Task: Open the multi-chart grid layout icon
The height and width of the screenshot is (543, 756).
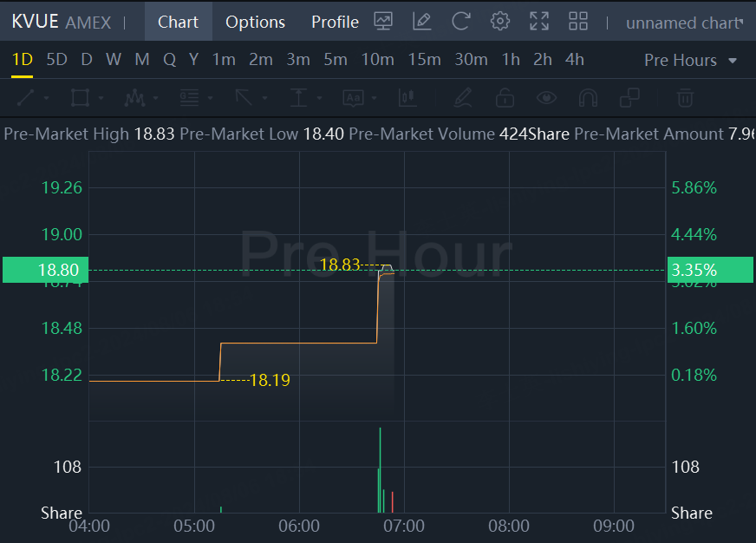Action: point(578,22)
